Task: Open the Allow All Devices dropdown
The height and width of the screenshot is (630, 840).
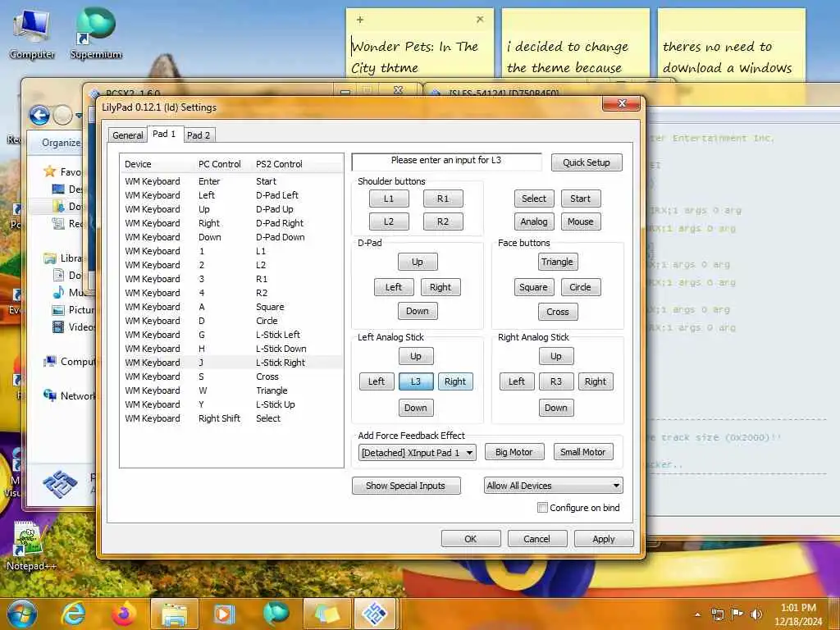Action: click(x=554, y=486)
